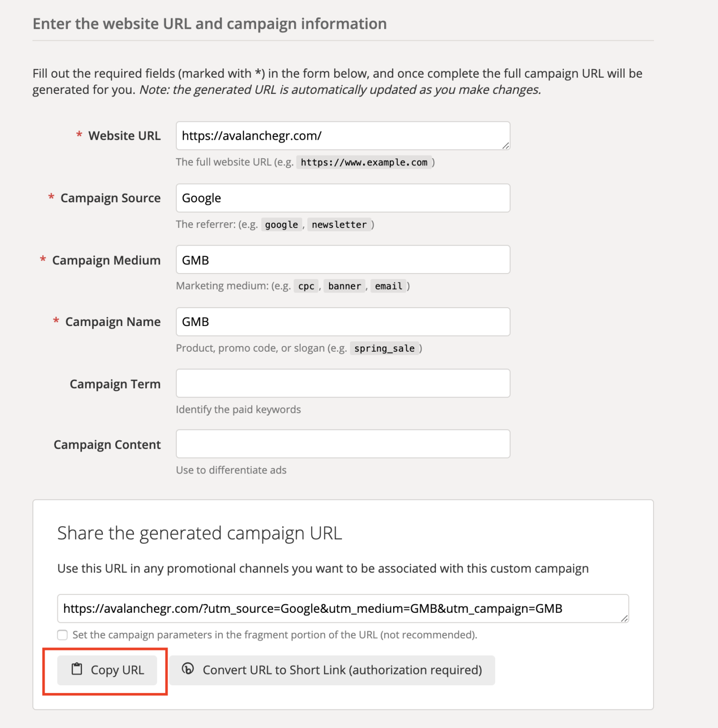Screen dimensions: 718x728
Task: Click the banner example chip
Action: pos(344,286)
